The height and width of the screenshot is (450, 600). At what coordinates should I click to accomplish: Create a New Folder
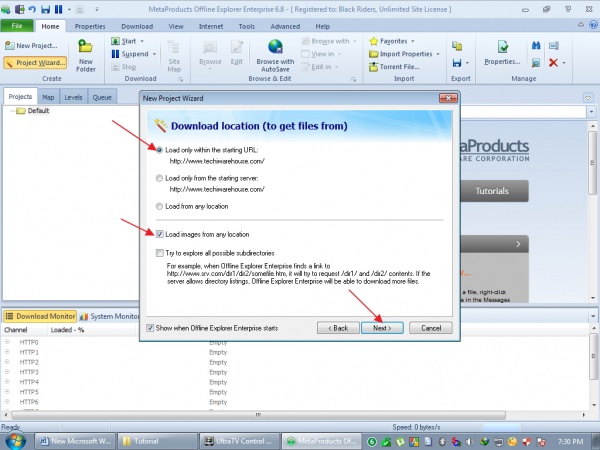click(x=86, y=56)
